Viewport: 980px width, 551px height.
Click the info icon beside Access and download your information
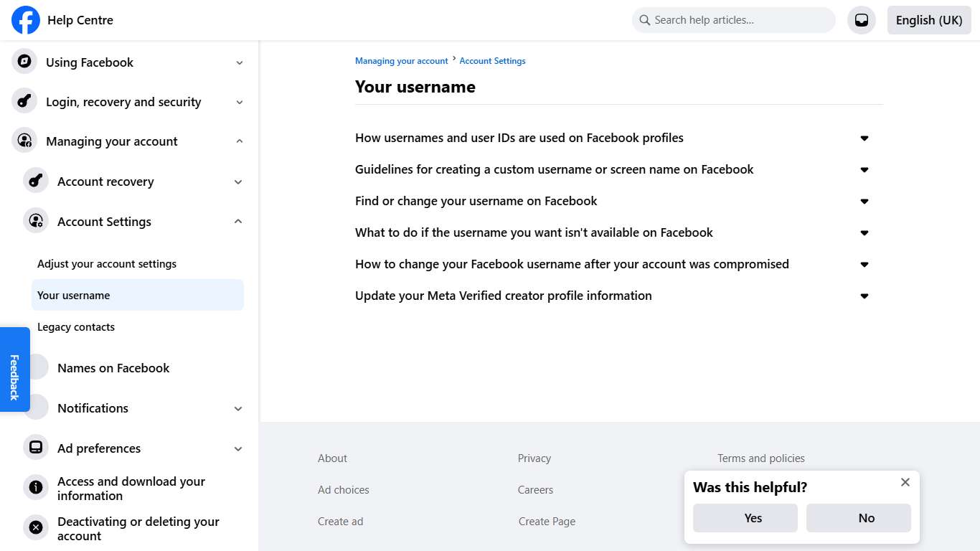(x=36, y=487)
